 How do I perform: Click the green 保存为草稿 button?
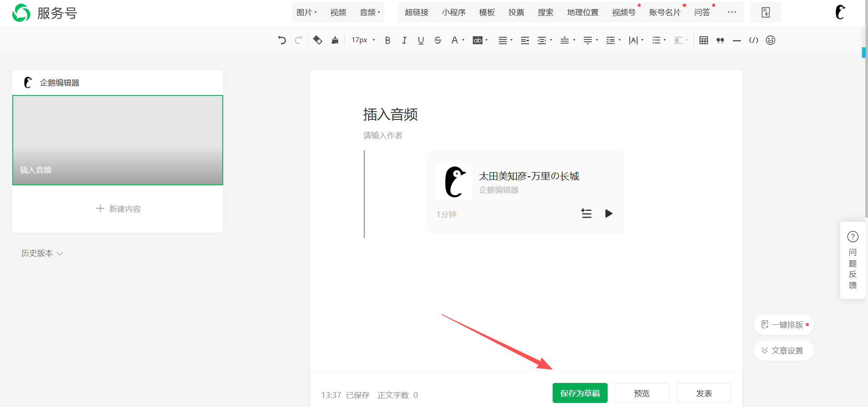coord(579,393)
